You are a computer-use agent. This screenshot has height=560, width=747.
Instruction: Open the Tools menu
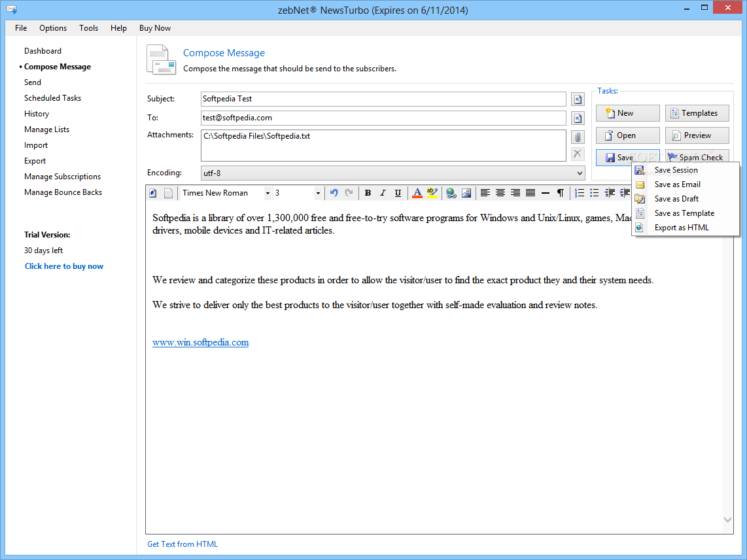point(88,28)
